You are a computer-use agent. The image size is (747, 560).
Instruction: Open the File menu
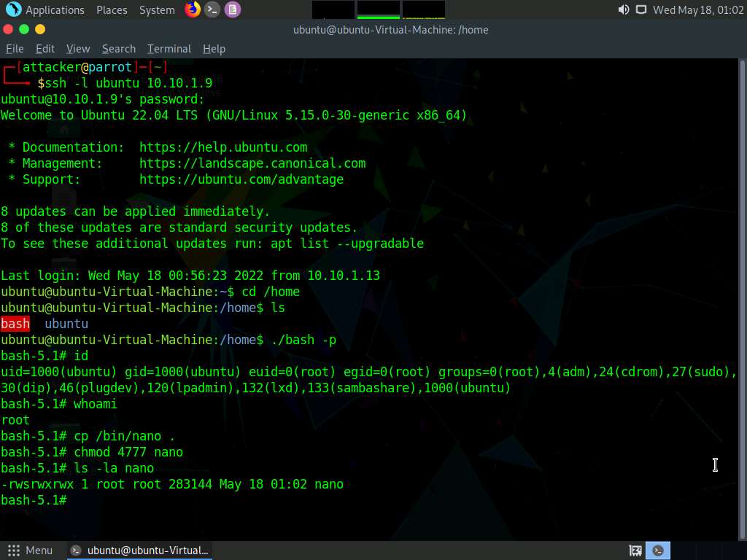pyautogui.click(x=15, y=49)
